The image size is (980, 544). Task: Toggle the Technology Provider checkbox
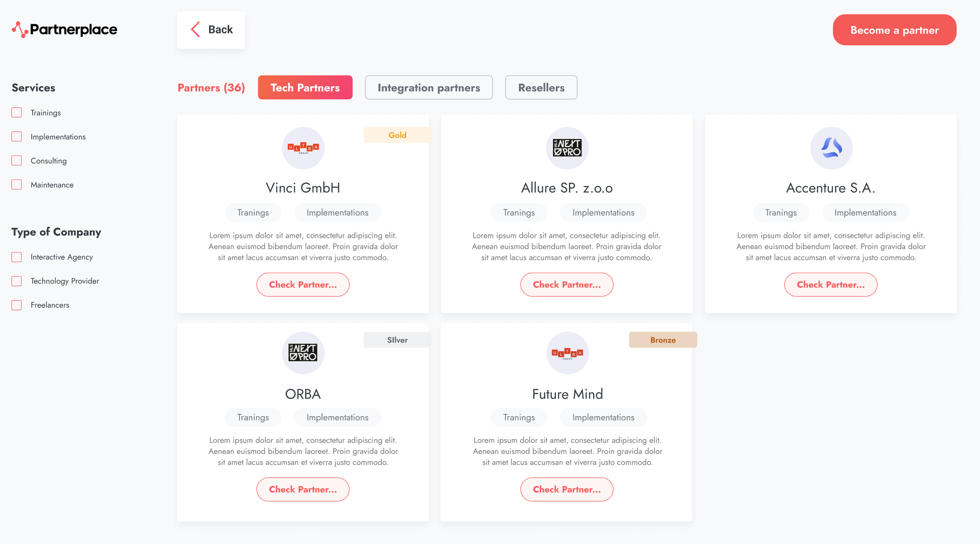(17, 281)
